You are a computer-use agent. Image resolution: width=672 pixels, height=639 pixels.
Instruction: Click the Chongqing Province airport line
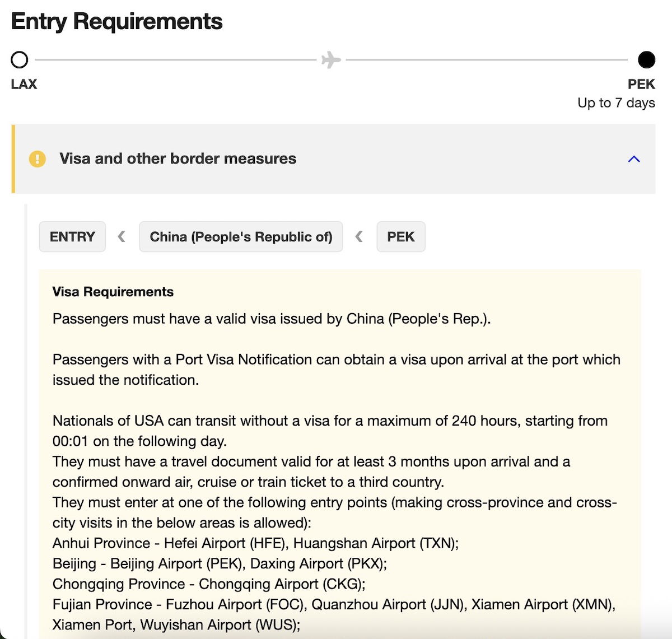pyautogui.click(x=208, y=584)
